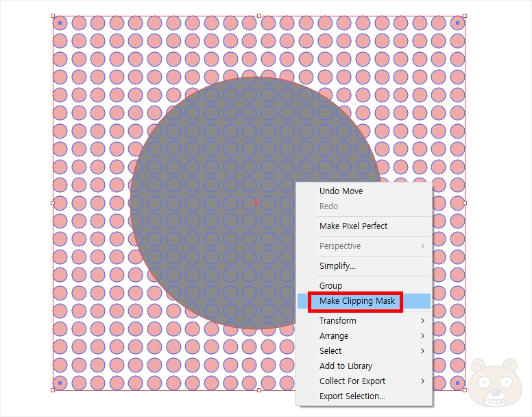Expand the Transform submenu arrow
Image resolution: width=532 pixels, height=417 pixels.
coord(423,321)
